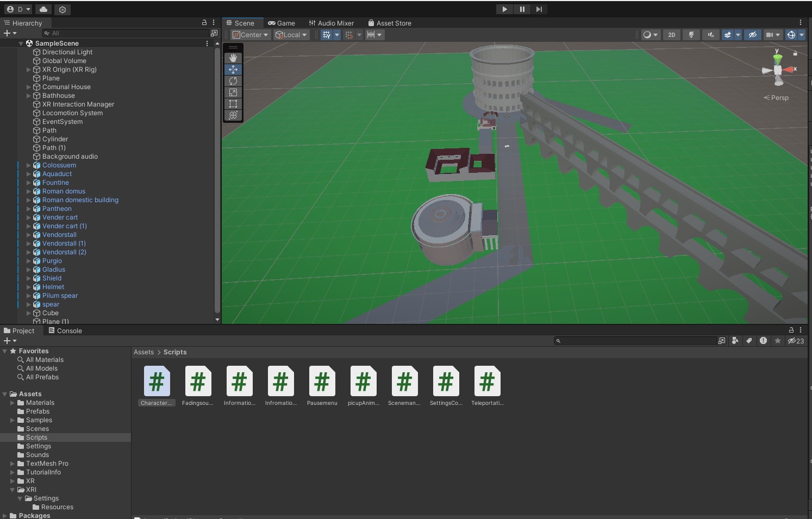The width and height of the screenshot is (812, 519).
Task: Open the Console tab
Action: (65, 331)
